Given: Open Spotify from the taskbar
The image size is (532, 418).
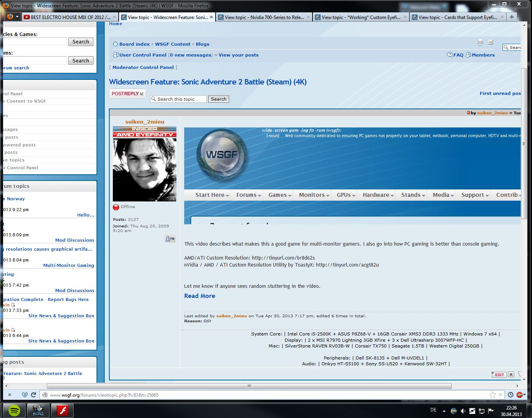Looking at the screenshot, I should click(x=14, y=410).
